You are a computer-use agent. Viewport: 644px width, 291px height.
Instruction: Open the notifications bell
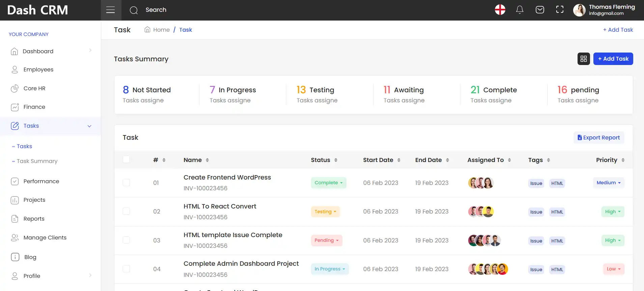520,10
